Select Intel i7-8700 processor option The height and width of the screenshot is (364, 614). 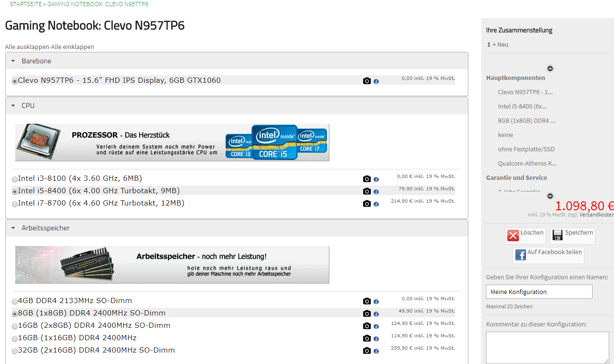[15, 204]
